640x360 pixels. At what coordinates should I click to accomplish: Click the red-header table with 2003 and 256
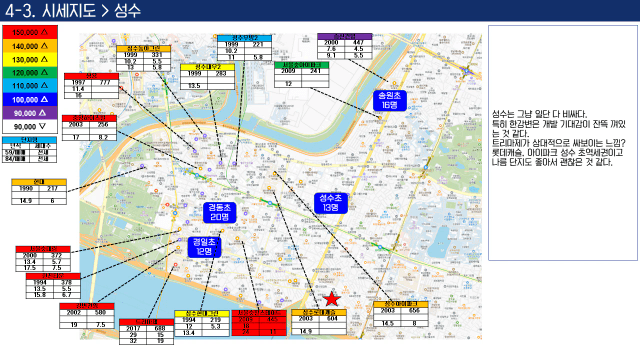pyautogui.click(x=89, y=128)
